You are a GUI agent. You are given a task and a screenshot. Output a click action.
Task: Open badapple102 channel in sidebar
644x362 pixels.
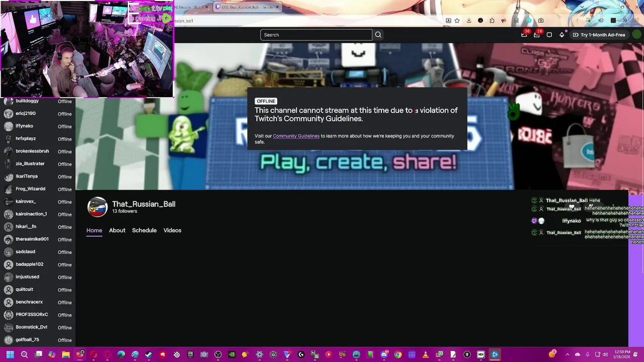[38, 264]
